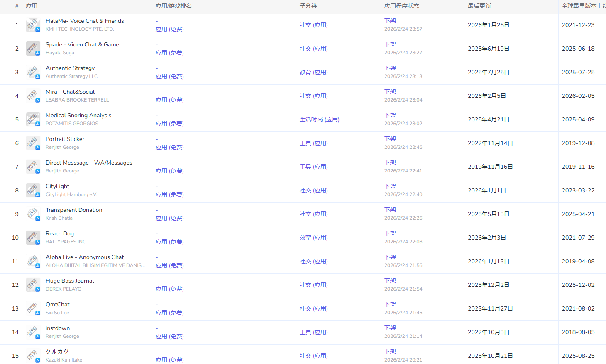The width and height of the screenshot is (606, 364).
Task: Open the クルカツ app title
Action: coord(57,352)
